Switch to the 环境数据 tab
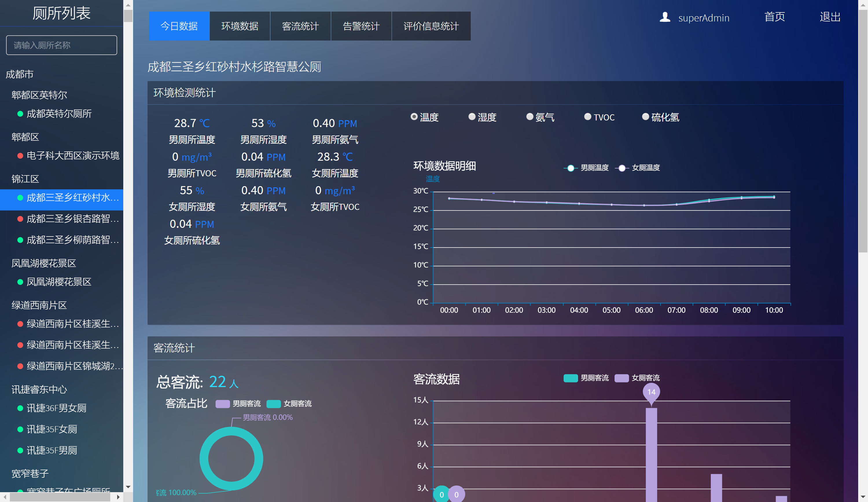This screenshot has width=868, height=502. pos(240,26)
